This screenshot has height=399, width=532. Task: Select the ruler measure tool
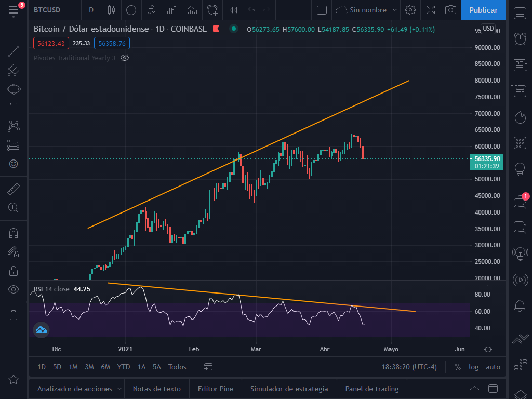[x=14, y=190]
